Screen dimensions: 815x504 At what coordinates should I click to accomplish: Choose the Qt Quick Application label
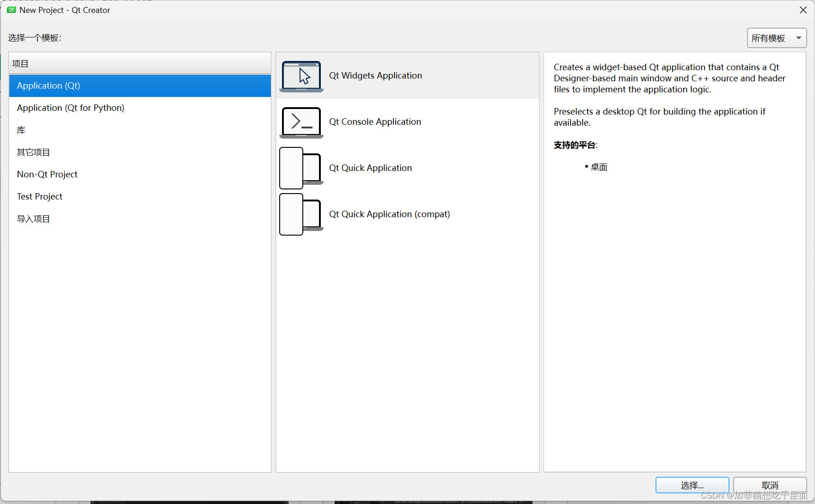click(370, 168)
